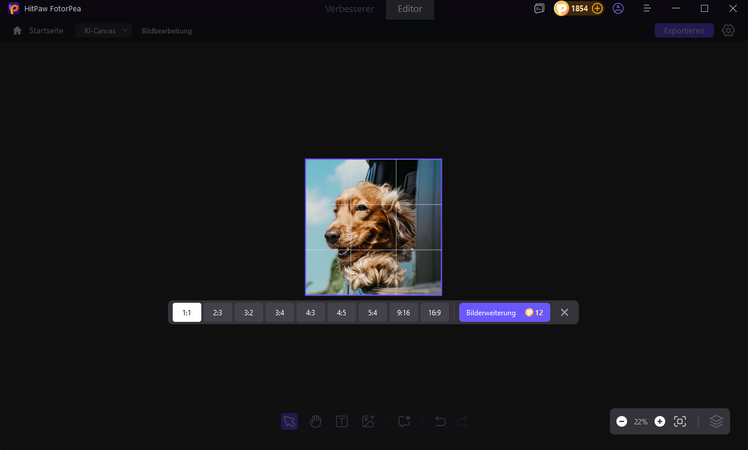Viewport: 748px width, 450px height.
Task: Select the 4:5 aspect ratio
Action: click(342, 313)
